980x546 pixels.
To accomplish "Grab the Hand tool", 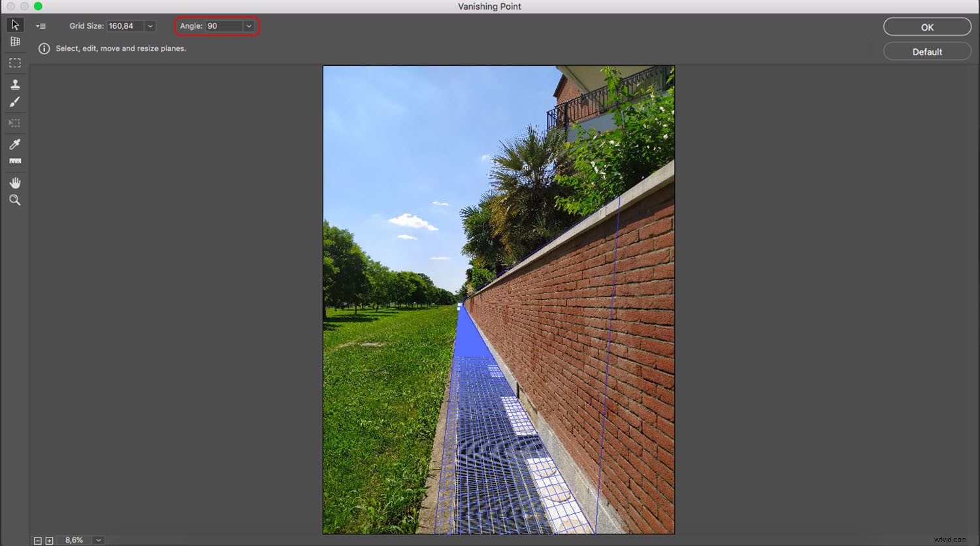I will [x=15, y=182].
